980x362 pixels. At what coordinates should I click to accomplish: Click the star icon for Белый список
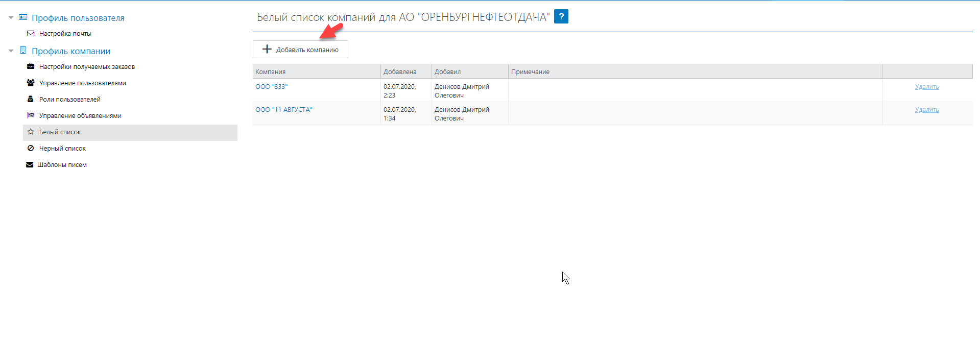(31, 132)
